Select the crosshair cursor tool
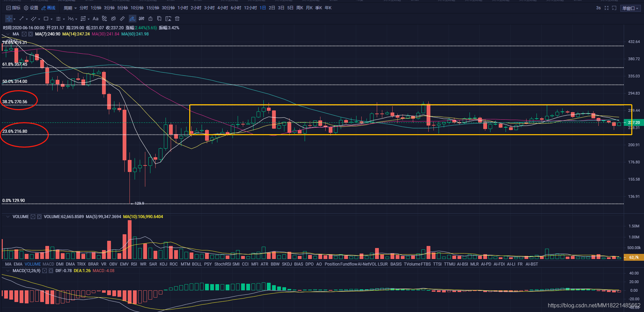 (9, 19)
